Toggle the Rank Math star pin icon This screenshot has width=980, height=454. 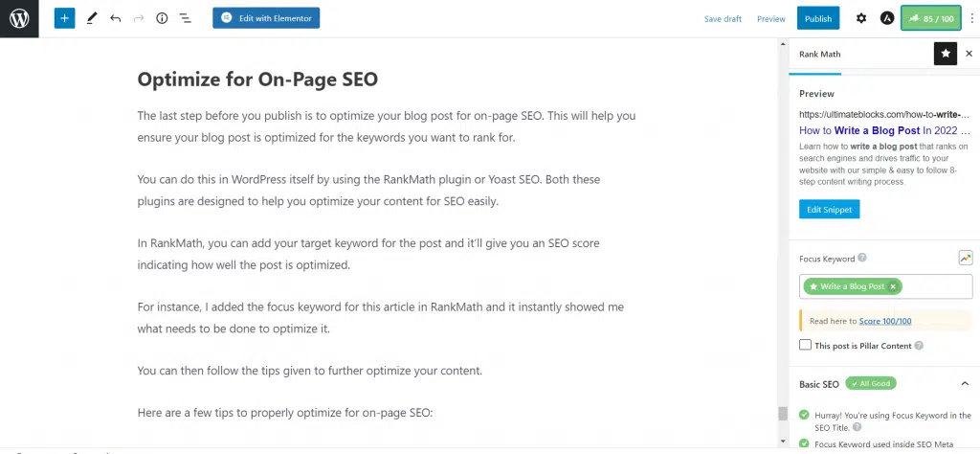click(946, 54)
